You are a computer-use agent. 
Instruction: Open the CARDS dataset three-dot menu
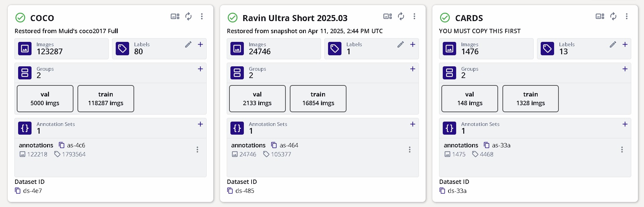pyautogui.click(x=627, y=16)
